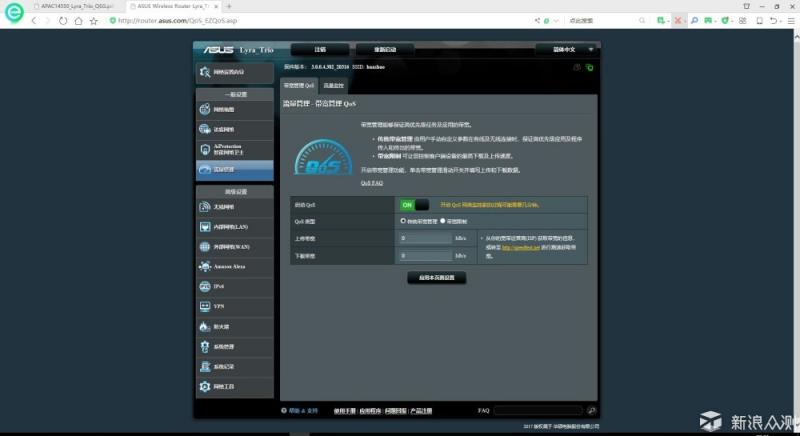Open the Network Tools gear icon
The height and width of the screenshot is (436, 800).
[205, 386]
